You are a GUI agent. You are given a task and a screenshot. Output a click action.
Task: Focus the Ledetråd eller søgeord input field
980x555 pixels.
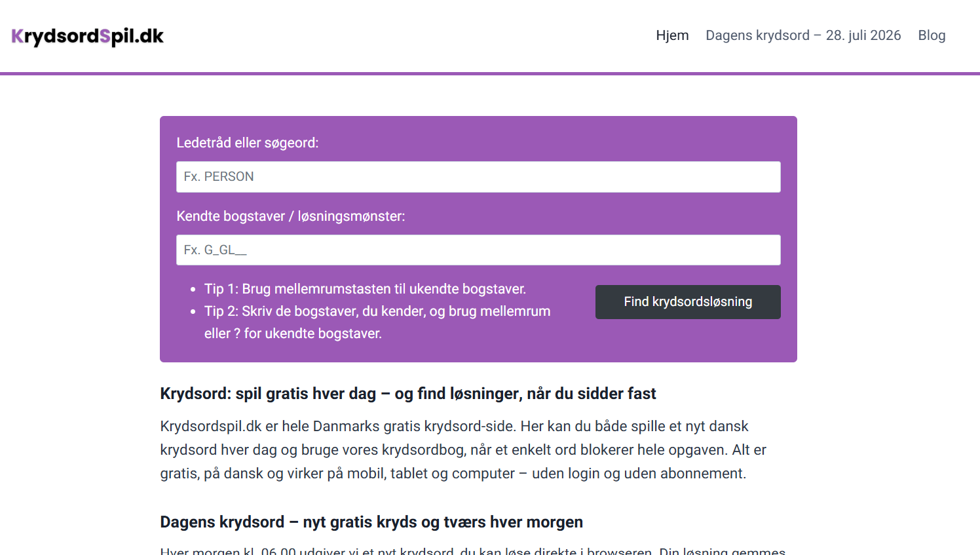click(478, 177)
